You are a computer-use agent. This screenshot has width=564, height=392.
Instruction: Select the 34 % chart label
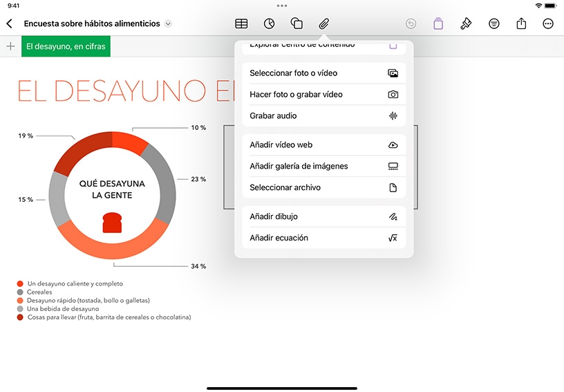click(198, 266)
